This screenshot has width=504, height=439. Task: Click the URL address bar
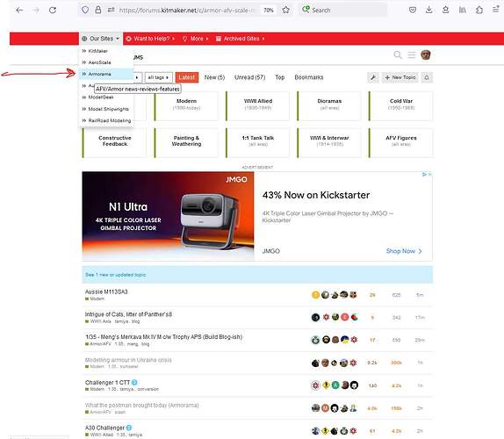click(186, 11)
